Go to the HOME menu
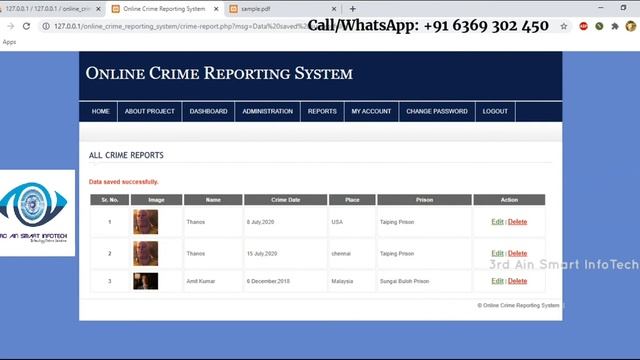Image resolution: width=640 pixels, height=360 pixels. pos(100,111)
